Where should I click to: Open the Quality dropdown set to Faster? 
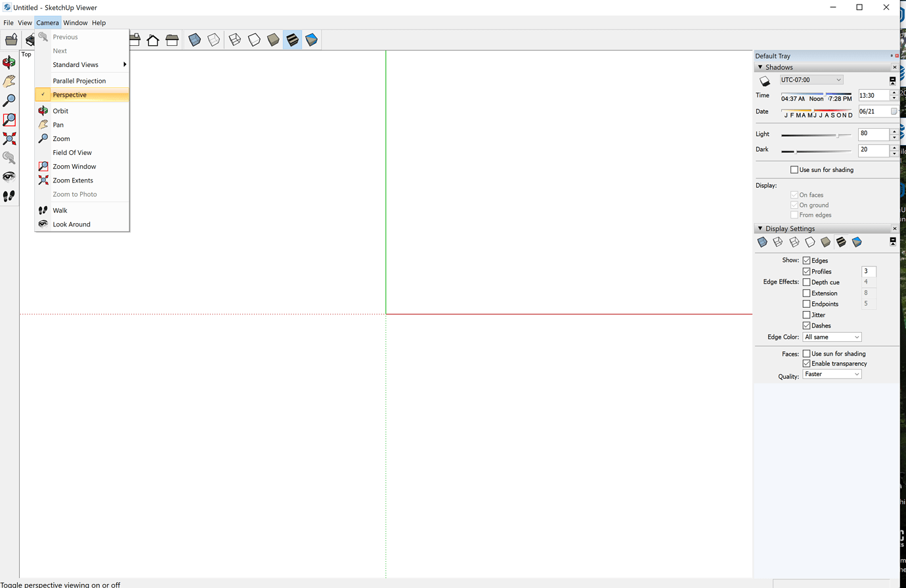(832, 373)
